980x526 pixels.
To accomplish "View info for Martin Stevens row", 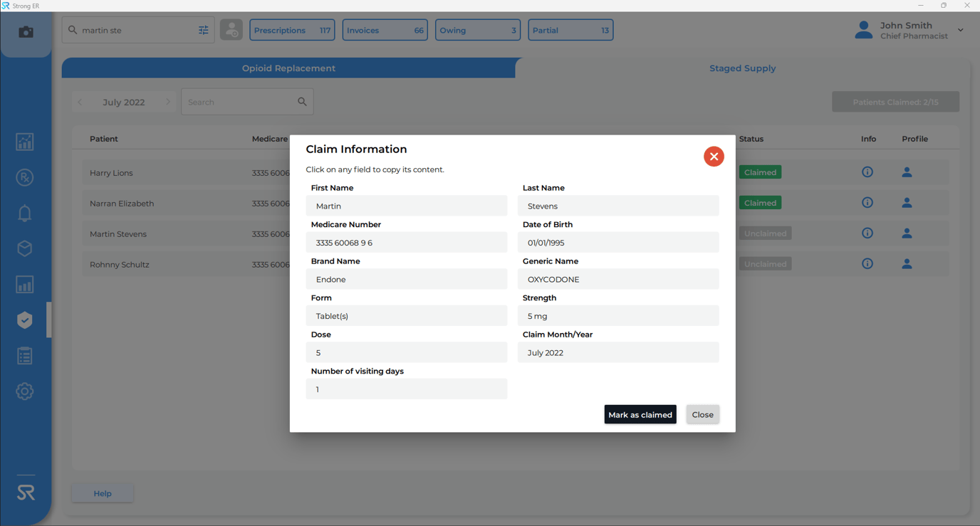I will (x=867, y=233).
